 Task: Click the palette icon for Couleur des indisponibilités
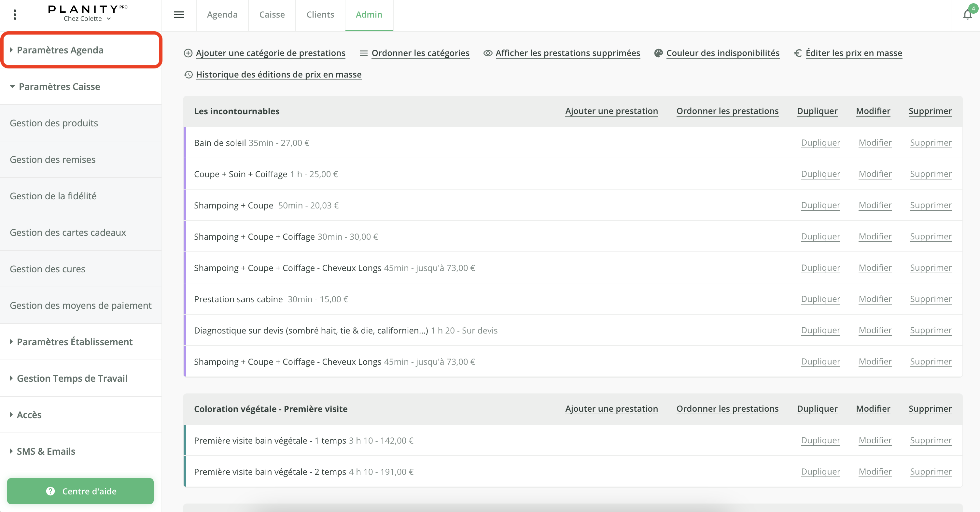tap(658, 53)
